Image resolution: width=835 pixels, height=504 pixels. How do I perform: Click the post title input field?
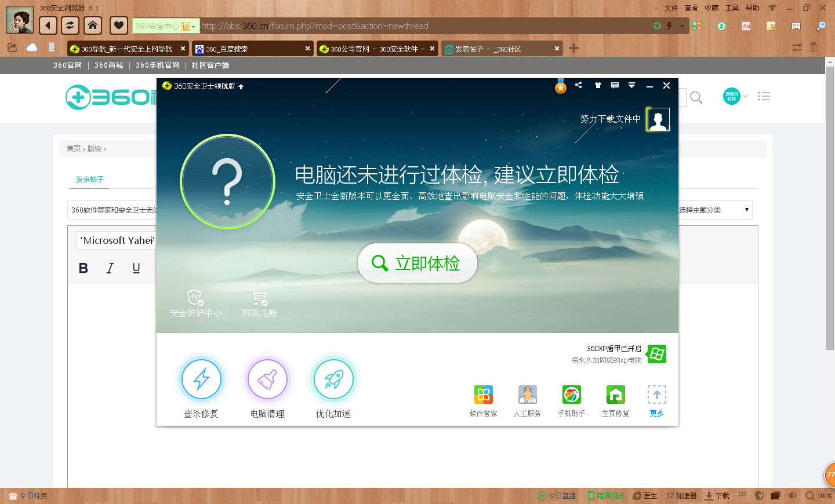pos(113,210)
